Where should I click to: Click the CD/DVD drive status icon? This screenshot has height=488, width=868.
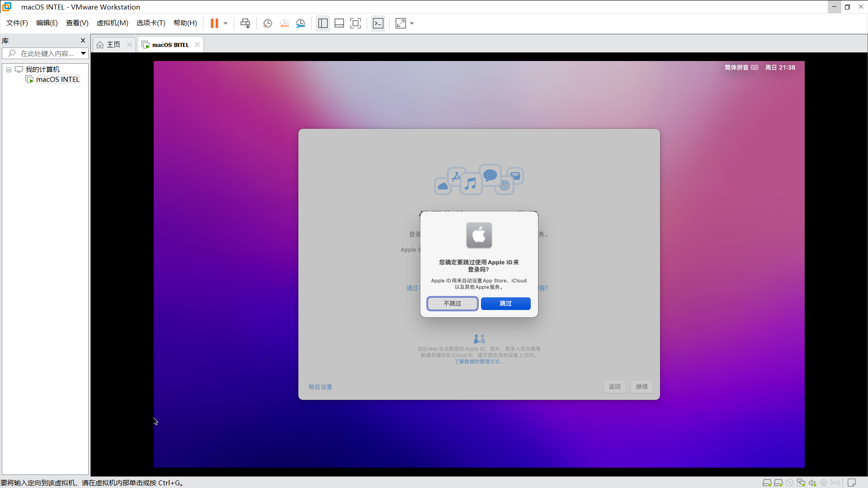pyautogui.click(x=790, y=483)
